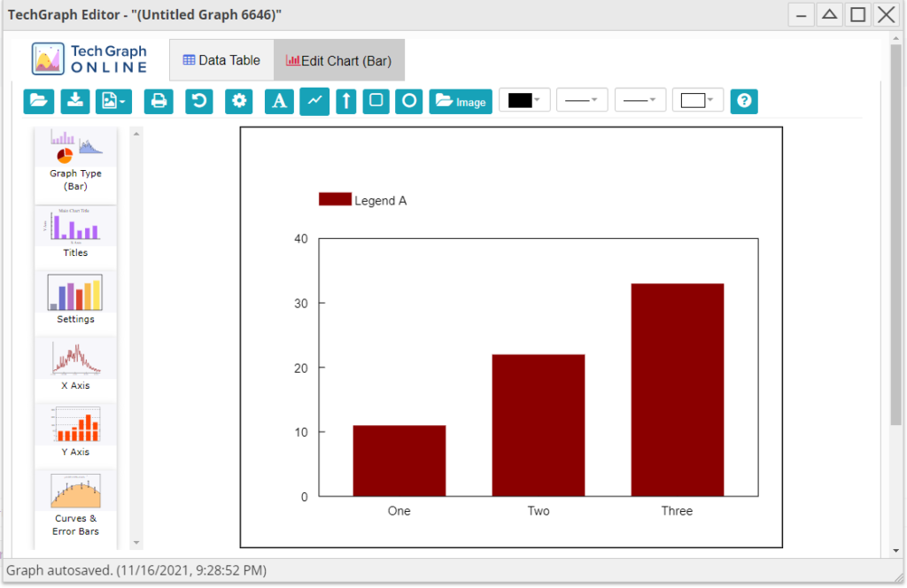Select the Edit Chart (Bar) tab
Screen dimensions: 907x588
point(339,61)
